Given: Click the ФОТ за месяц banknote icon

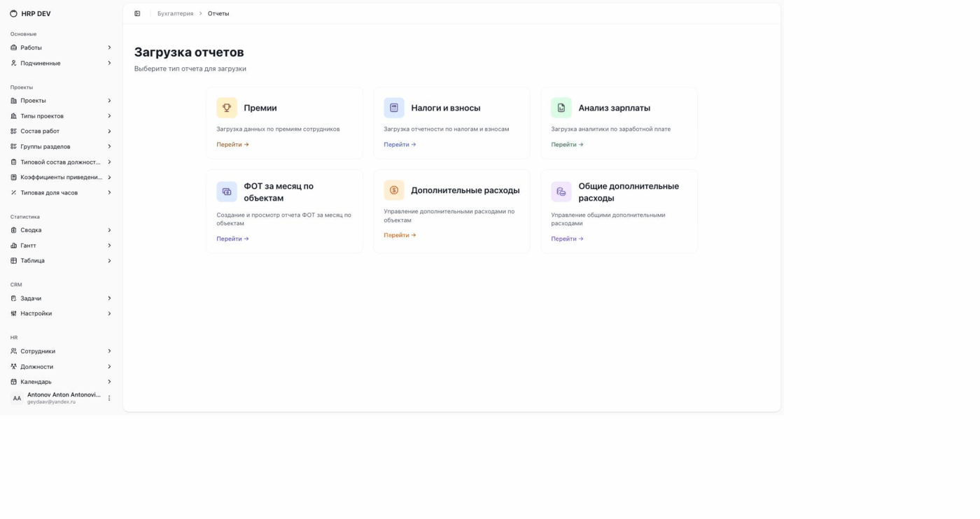Looking at the screenshot, I should click(x=227, y=192).
